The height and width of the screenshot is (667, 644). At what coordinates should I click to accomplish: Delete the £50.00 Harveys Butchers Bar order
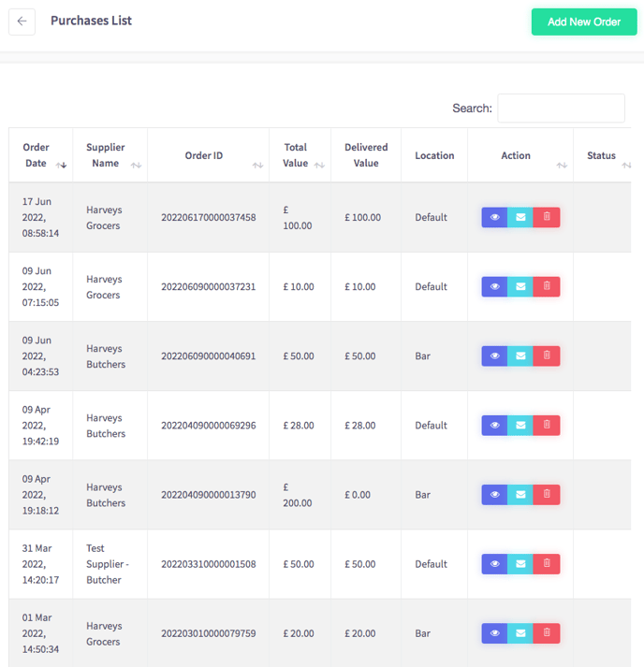(x=547, y=356)
